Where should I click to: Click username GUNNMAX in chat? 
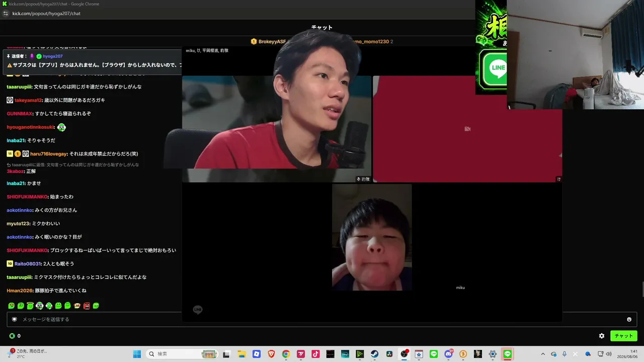pos(20,114)
